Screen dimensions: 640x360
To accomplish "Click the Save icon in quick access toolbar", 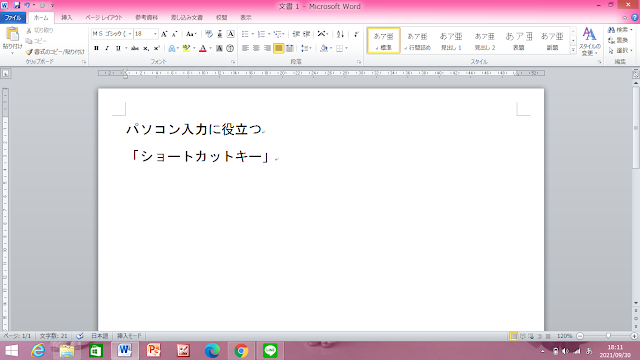I will pos(17,5).
